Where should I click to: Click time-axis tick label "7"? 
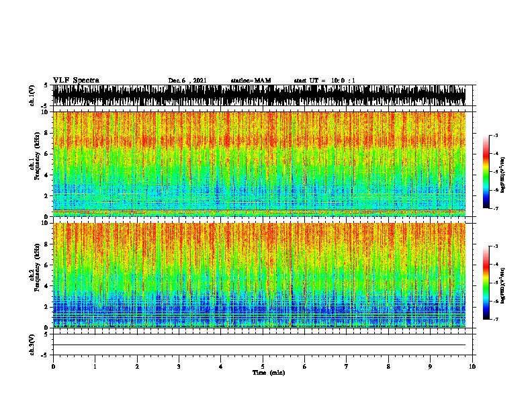pyautogui.click(x=347, y=366)
